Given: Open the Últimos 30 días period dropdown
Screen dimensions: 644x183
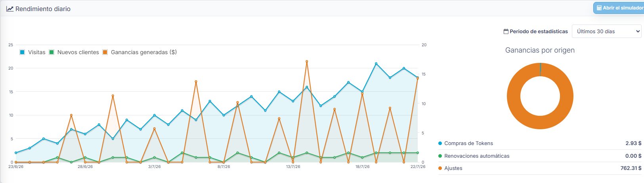Looking at the screenshot, I should click(x=606, y=31).
